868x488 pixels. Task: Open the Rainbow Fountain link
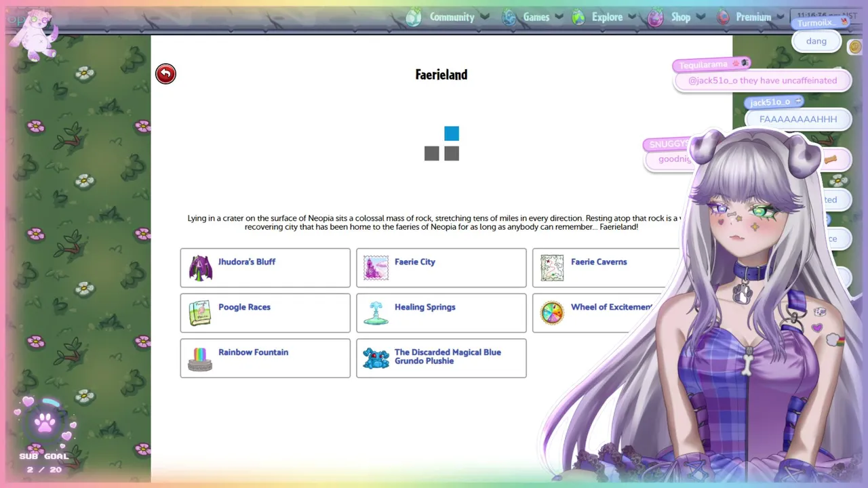(x=254, y=352)
